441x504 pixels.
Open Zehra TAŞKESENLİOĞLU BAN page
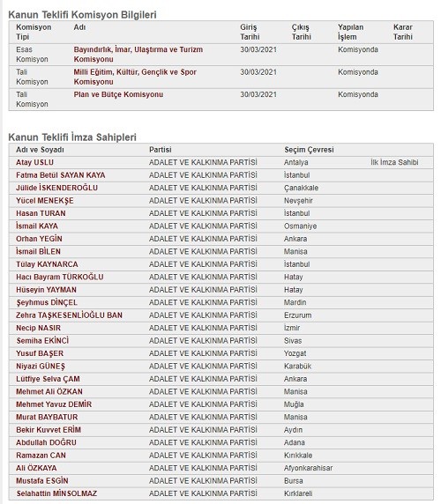(69, 315)
